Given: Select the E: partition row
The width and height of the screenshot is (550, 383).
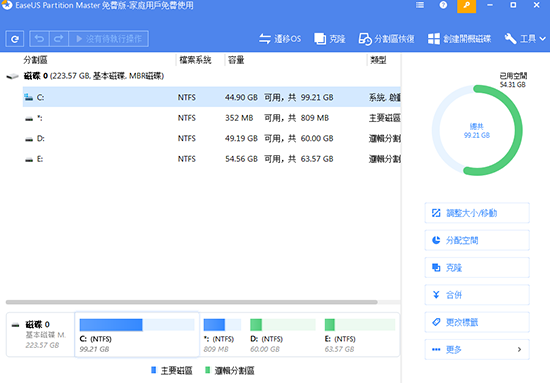Looking at the screenshot, I should coord(212,159).
